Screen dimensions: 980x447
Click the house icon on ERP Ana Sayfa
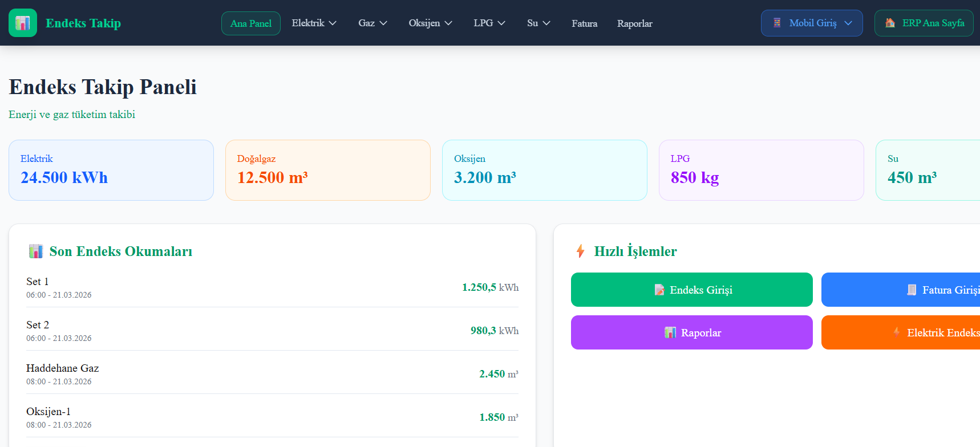890,23
